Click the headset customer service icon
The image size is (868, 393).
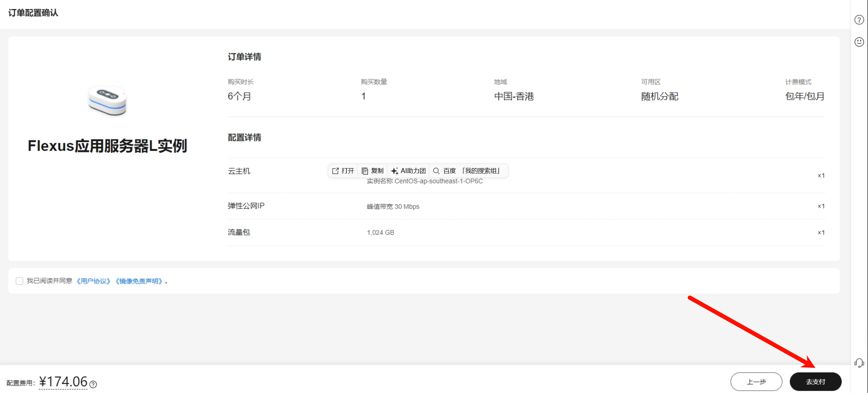point(859,363)
